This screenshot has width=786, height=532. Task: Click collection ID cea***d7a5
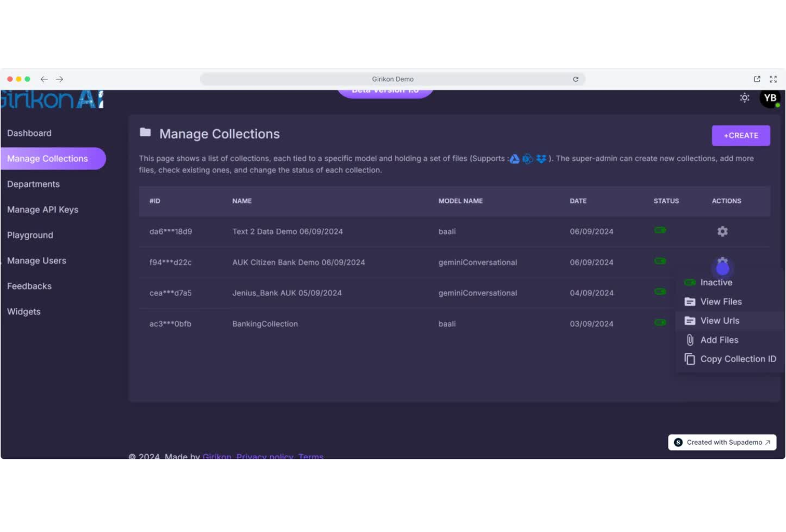click(x=170, y=293)
